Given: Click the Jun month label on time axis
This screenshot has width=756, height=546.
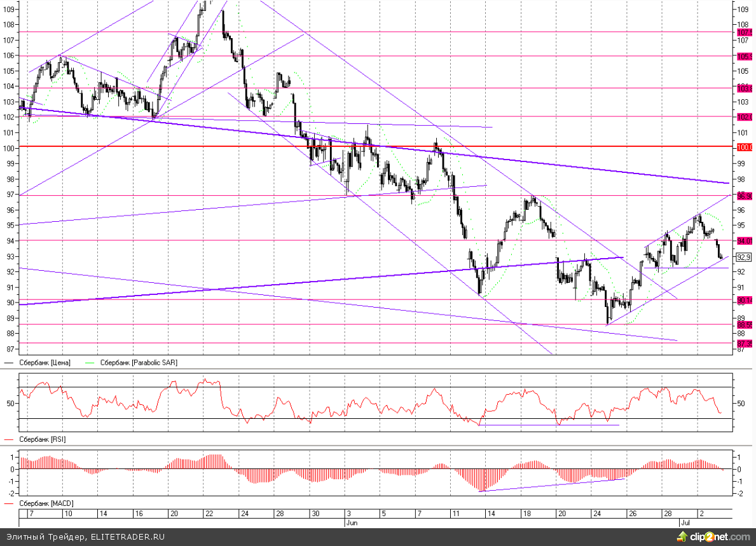Looking at the screenshot, I should click(x=350, y=521).
